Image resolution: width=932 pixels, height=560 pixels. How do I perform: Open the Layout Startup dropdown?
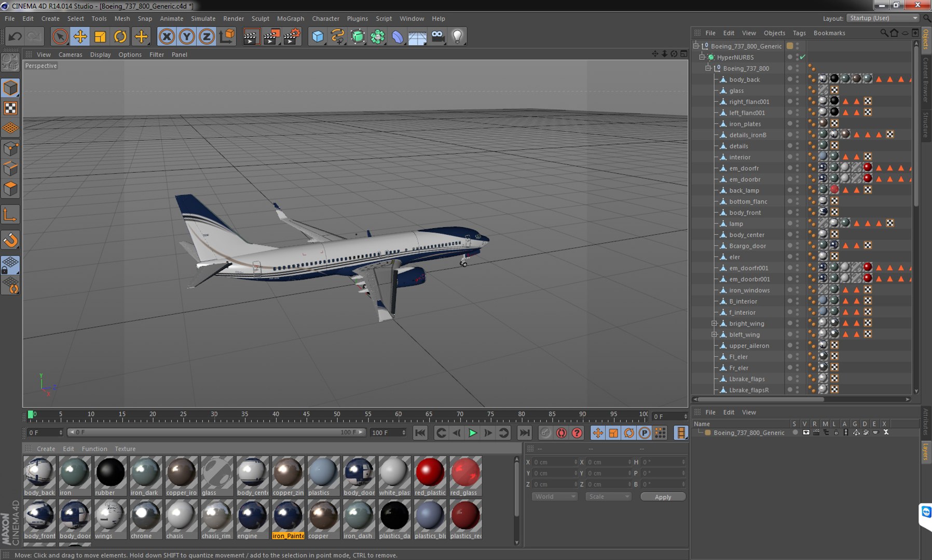pos(883,18)
